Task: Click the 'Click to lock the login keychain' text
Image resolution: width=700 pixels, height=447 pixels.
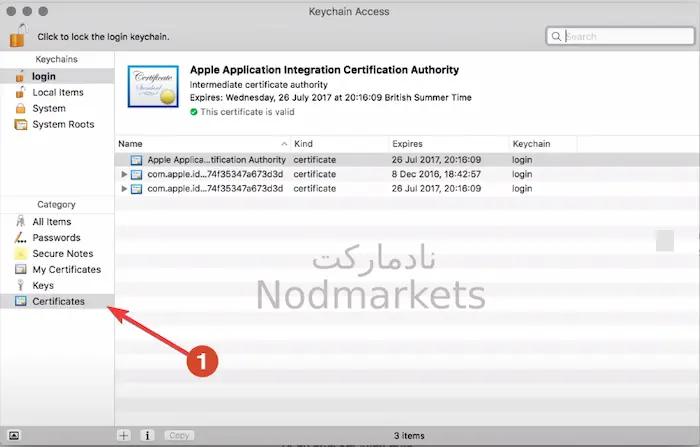Action: 103,37
